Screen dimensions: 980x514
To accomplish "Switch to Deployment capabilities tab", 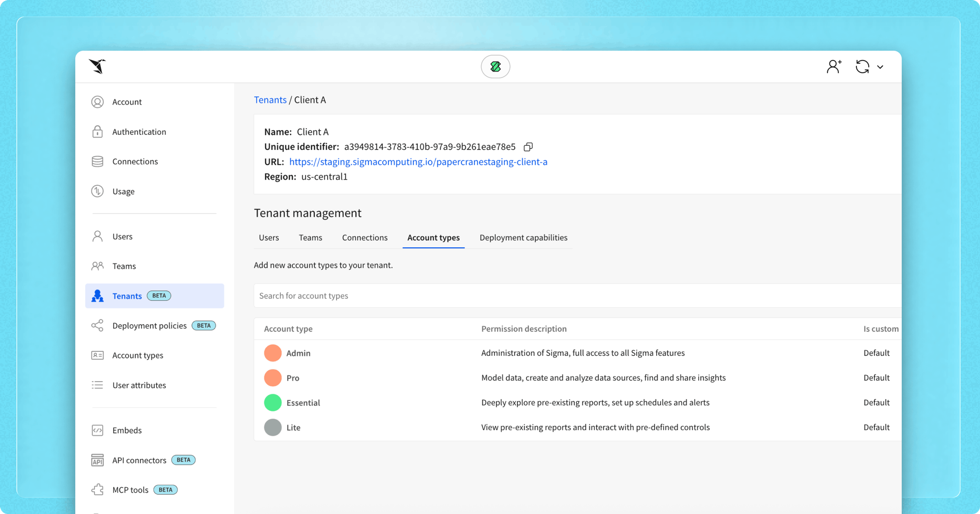I will tap(523, 237).
